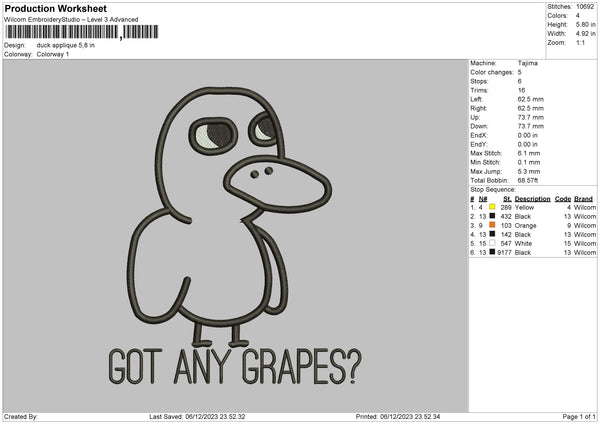Click the 'White' description in row 5

click(523, 243)
